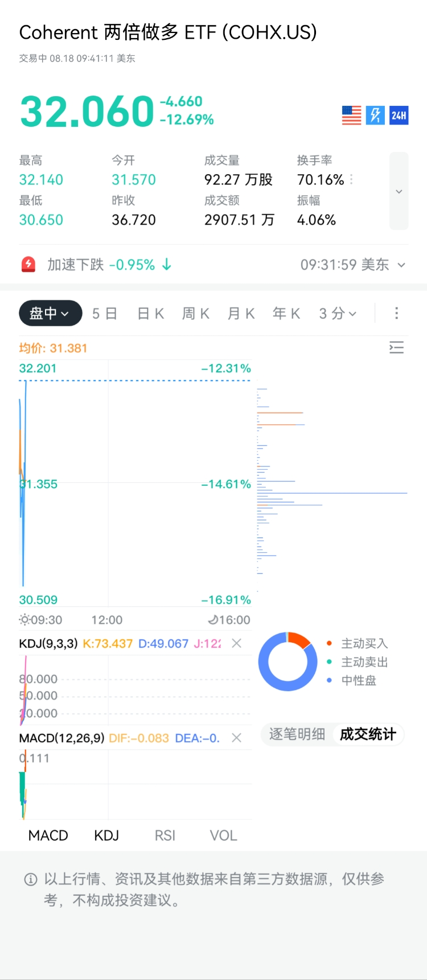The width and height of the screenshot is (427, 980).
Task: Switch to the 日K chart tab
Action: pyautogui.click(x=151, y=313)
